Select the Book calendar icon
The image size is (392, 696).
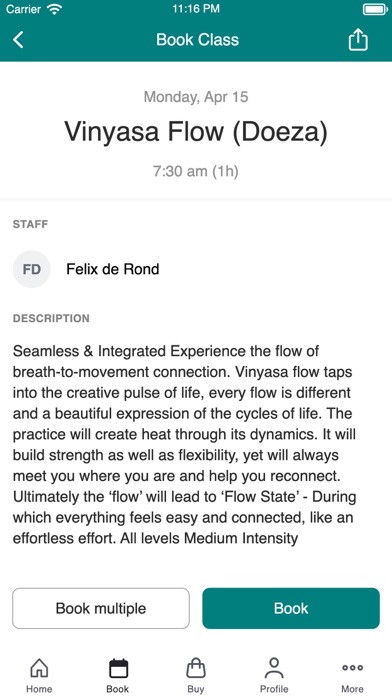point(118,668)
